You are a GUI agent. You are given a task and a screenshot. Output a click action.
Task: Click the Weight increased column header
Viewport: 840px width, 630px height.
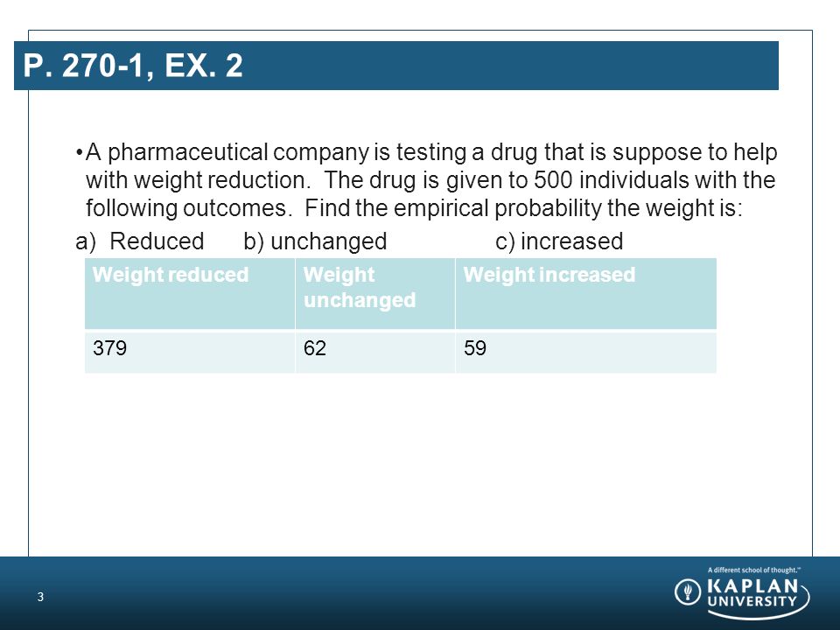pos(586,293)
